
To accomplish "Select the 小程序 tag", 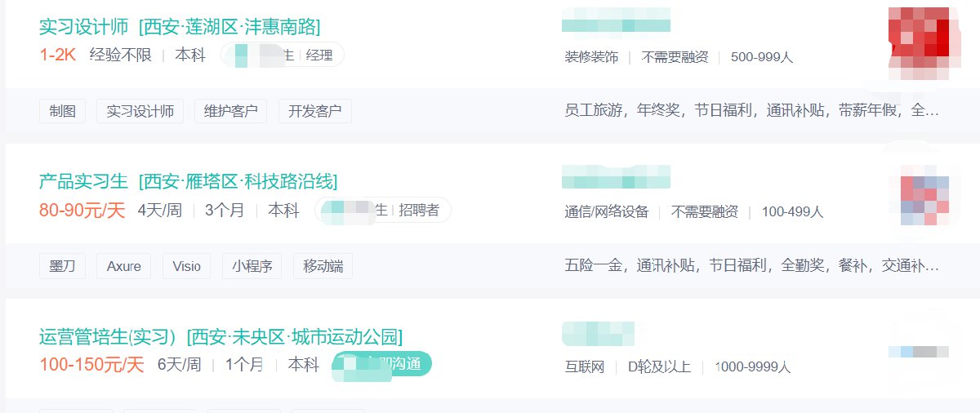I will [252, 266].
